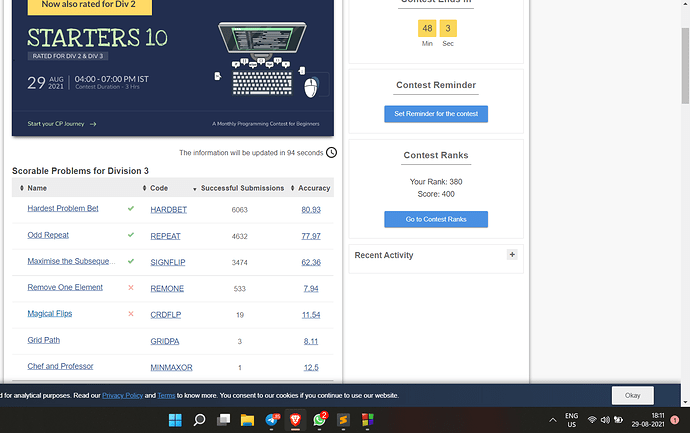Click scrollbar down arrow at bottom
Screen dimensions: 690x433
[685, 402]
